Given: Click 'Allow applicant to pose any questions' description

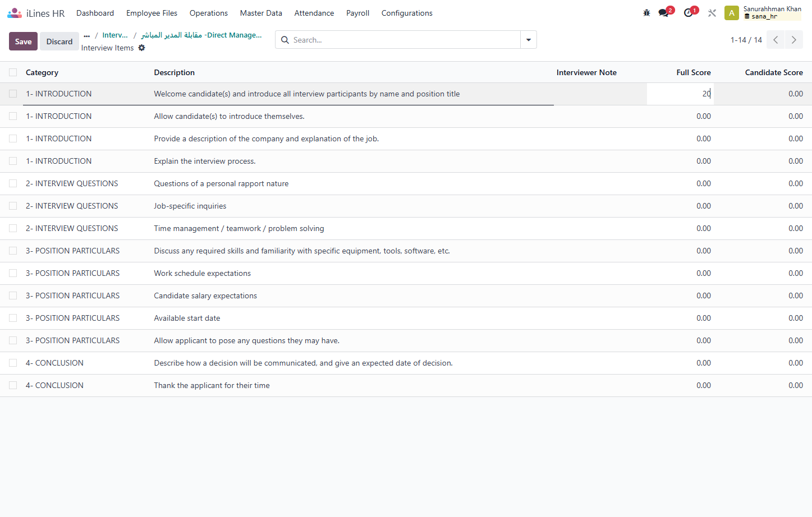Looking at the screenshot, I should (247, 340).
